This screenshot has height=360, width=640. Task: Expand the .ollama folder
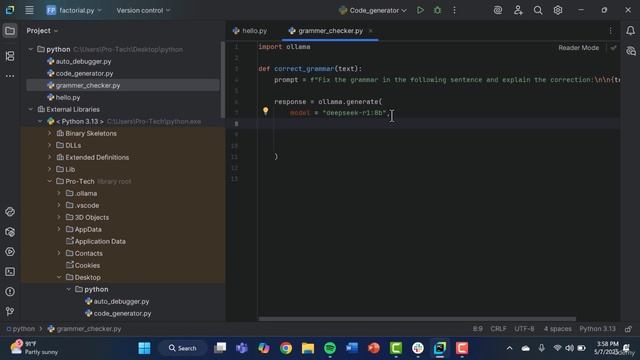pos(59,193)
